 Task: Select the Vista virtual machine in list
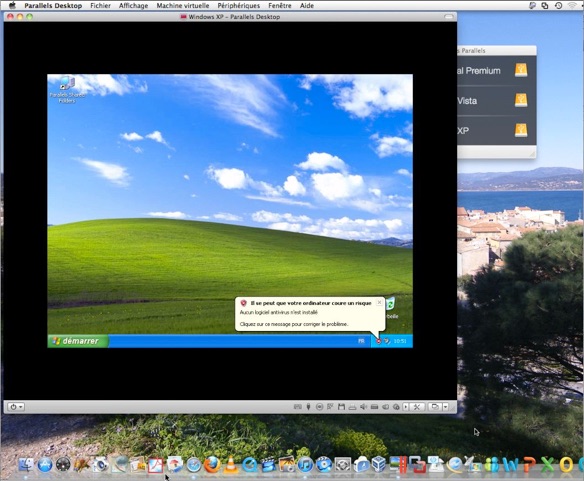pyautogui.click(x=497, y=101)
